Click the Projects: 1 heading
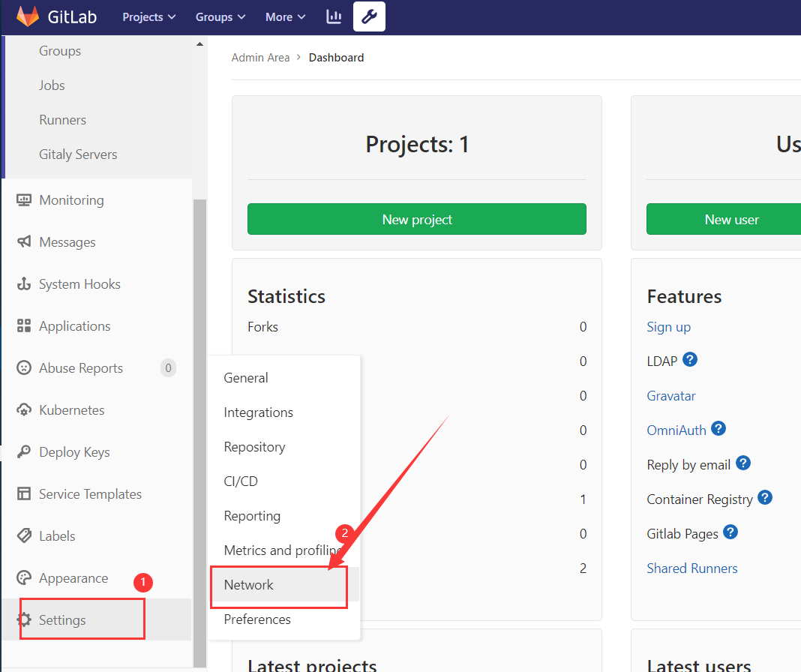 pyautogui.click(x=417, y=144)
